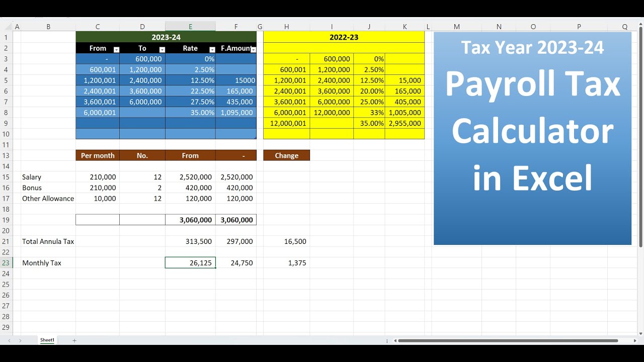Select row 23 header
This screenshot has width=644, height=362.
pos(7,263)
